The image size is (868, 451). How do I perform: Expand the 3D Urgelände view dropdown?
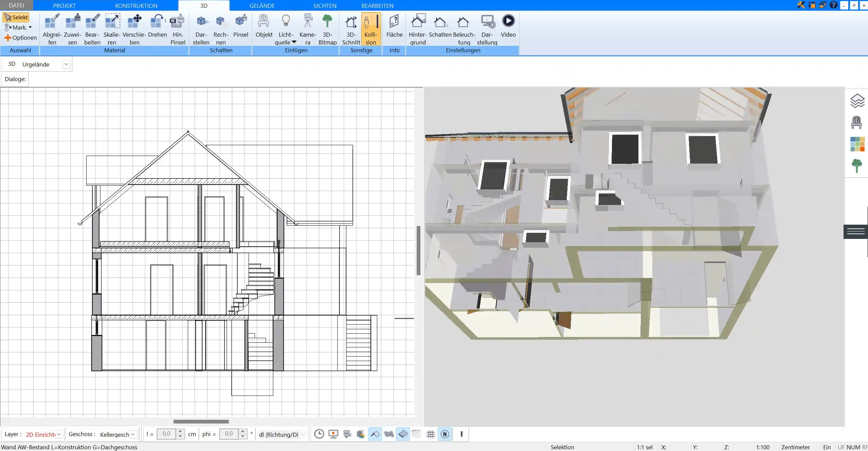click(66, 64)
